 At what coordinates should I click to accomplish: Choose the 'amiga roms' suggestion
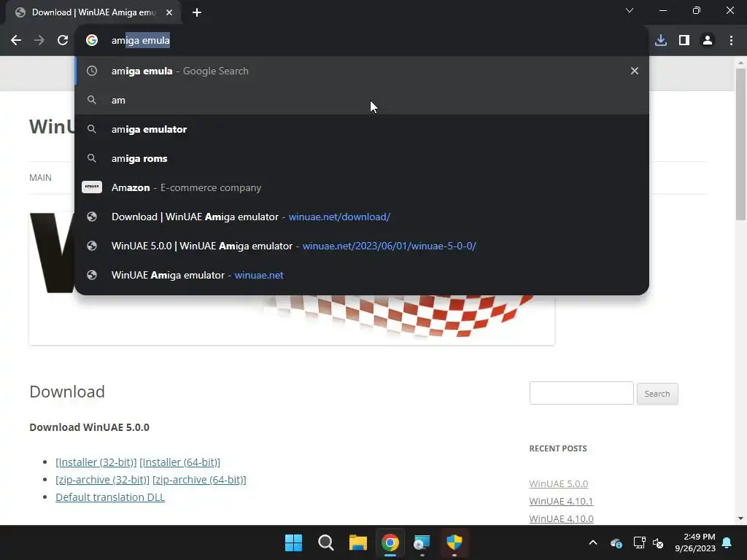click(362, 158)
